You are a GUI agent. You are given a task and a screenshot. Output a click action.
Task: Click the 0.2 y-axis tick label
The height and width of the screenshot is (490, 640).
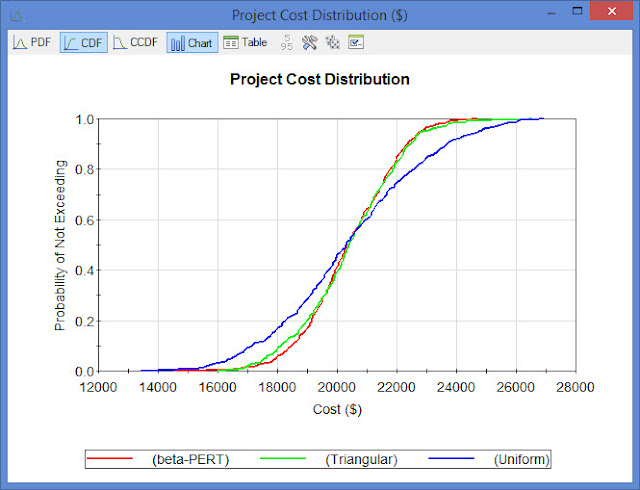(x=85, y=321)
